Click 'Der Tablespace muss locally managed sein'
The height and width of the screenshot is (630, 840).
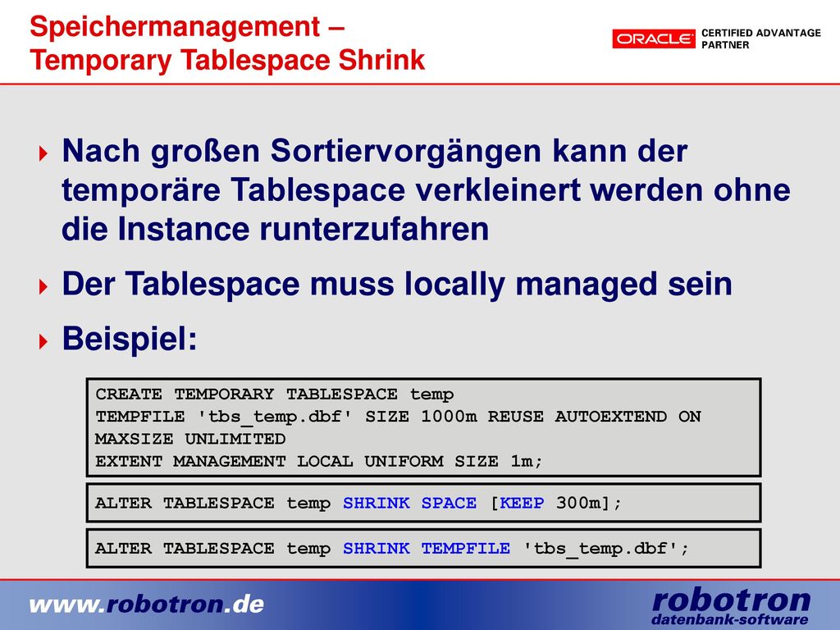[397, 284]
